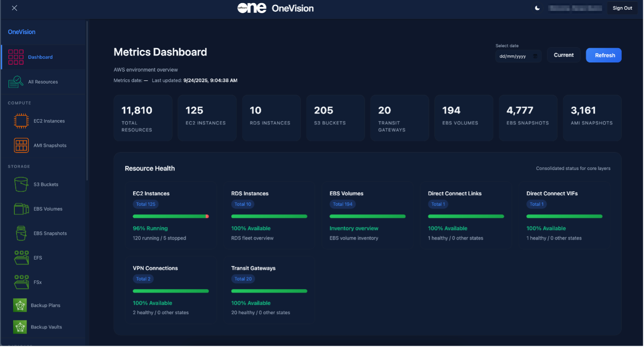Select the EFS folder icon
This screenshot has width=644, height=348.
pos(21,258)
